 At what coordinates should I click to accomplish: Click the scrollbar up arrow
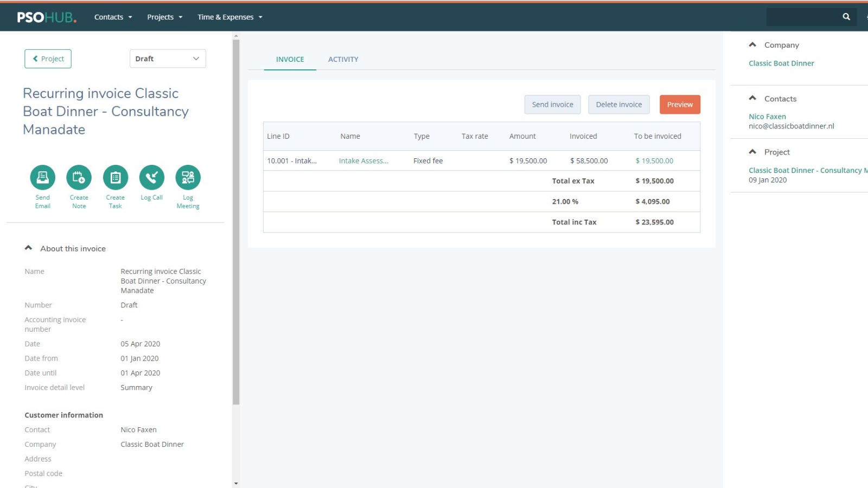235,36
